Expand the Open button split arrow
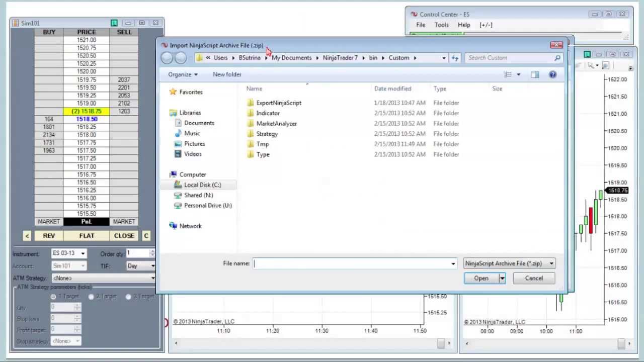Screen dimensions: 644x362 pos(502,278)
